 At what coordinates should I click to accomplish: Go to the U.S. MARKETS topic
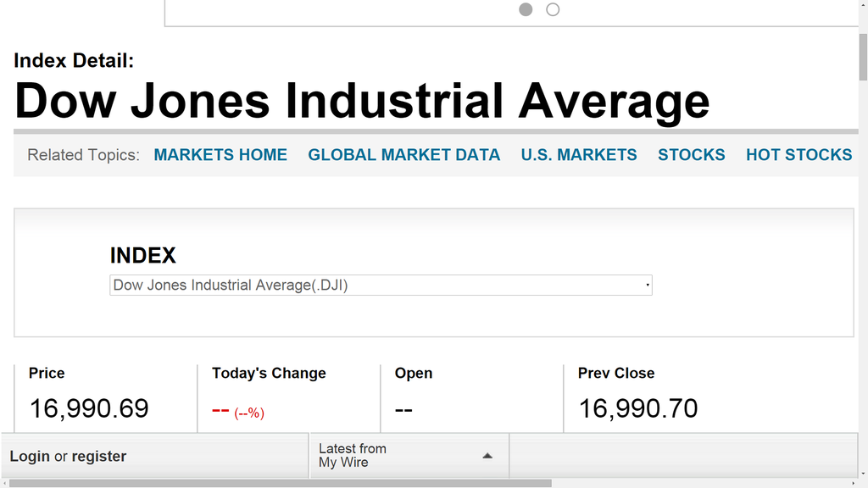coord(579,155)
